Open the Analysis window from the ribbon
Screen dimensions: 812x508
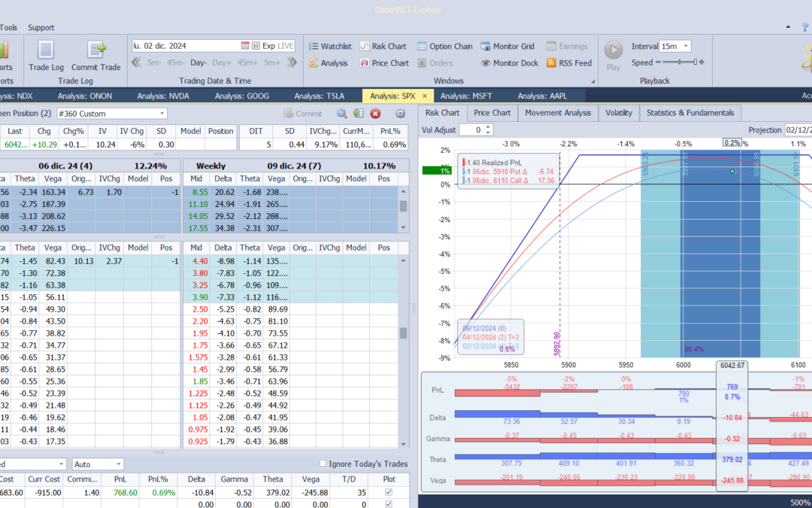pos(329,62)
